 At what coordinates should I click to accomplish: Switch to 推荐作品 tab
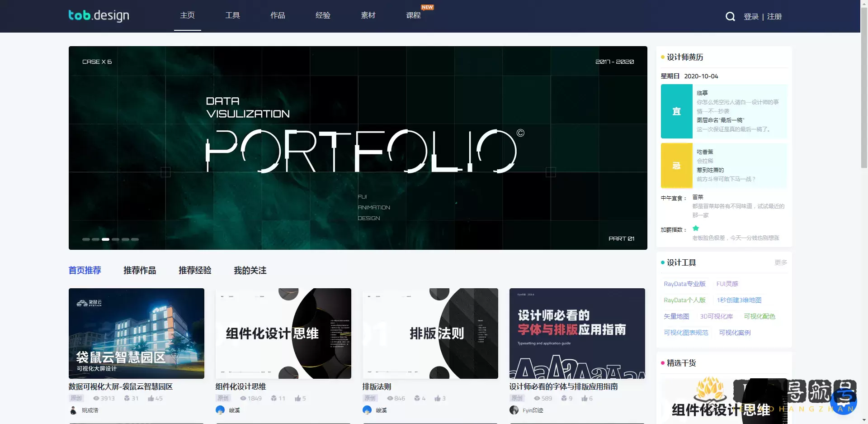(x=140, y=271)
